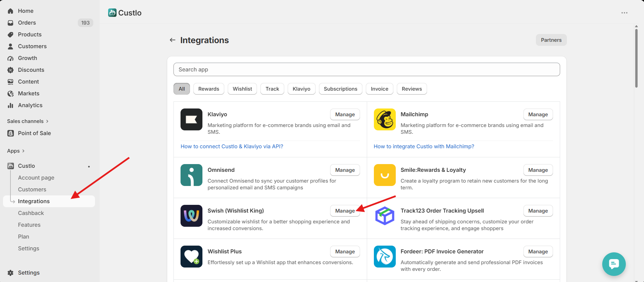Click the Settings gear icon at bottom
The height and width of the screenshot is (282, 644).
10,273
